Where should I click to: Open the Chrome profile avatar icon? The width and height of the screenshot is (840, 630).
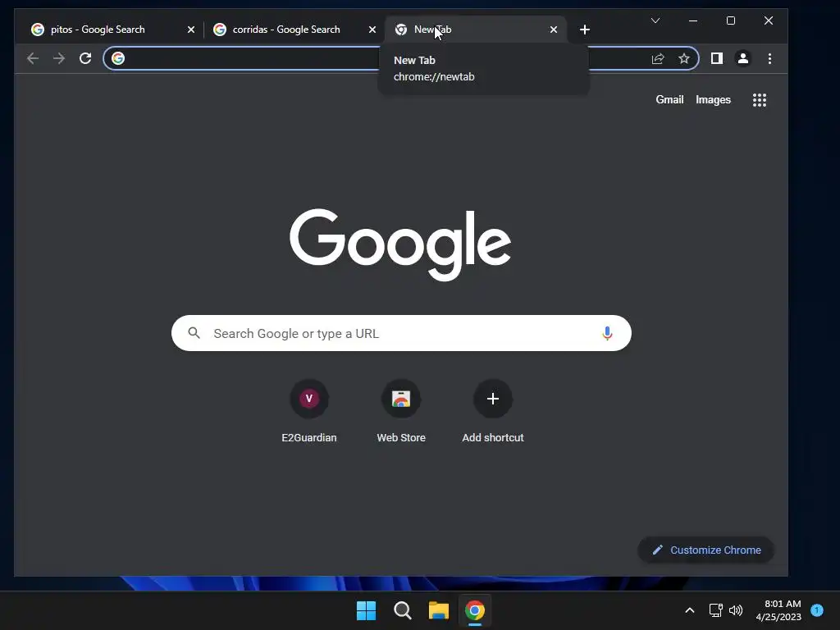743,58
